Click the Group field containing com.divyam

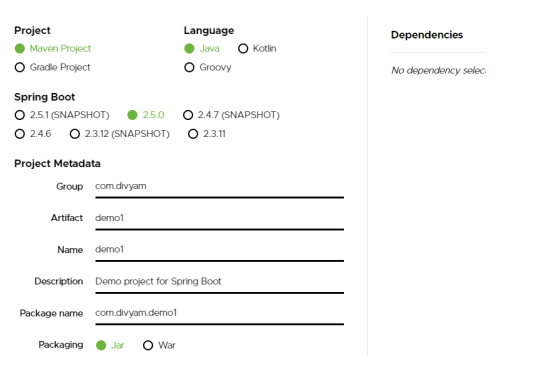click(x=220, y=187)
